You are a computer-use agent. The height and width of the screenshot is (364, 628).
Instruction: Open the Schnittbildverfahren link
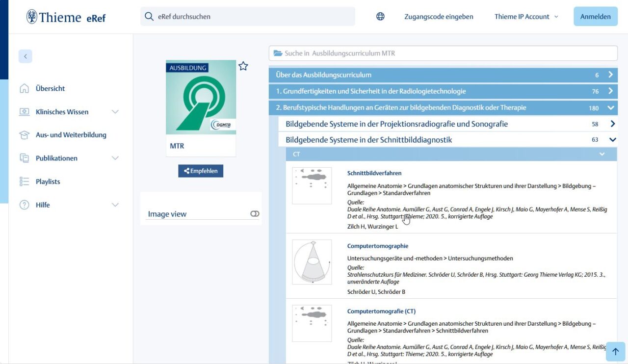click(374, 173)
